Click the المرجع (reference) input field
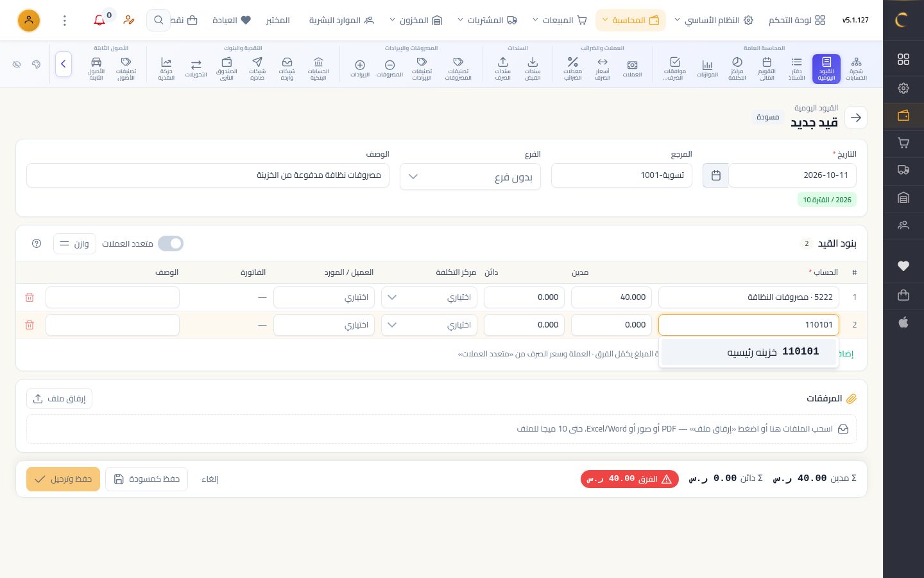Screen dimensions: 924x578 [622, 175]
